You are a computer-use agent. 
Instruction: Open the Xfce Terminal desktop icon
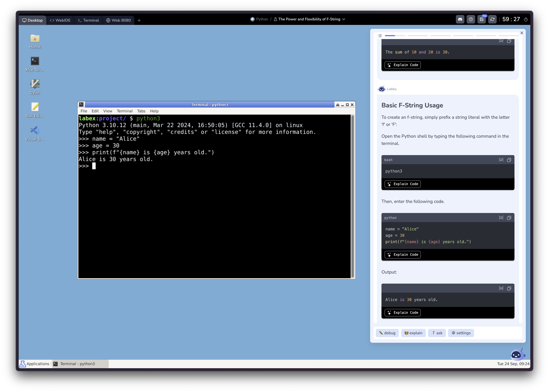[35, 61]
